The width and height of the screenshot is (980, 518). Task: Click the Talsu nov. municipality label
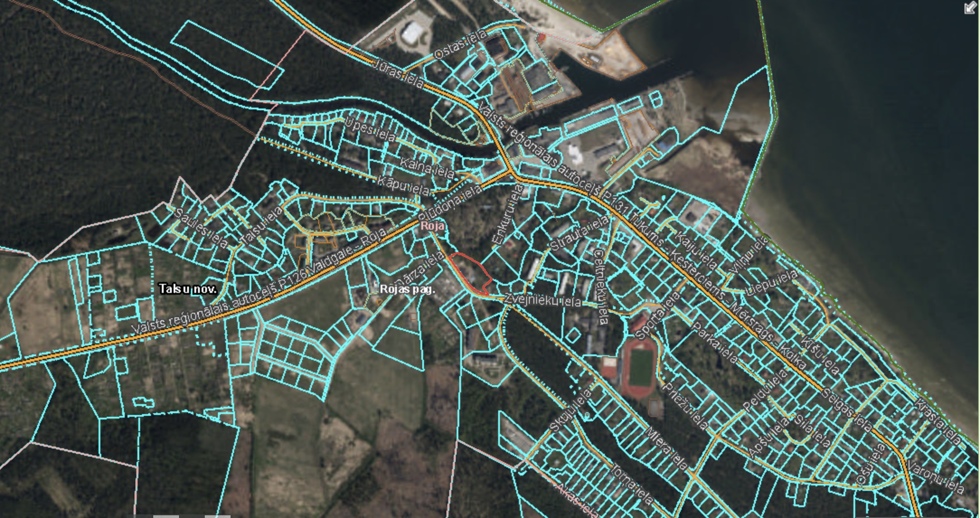click(188, 289)
